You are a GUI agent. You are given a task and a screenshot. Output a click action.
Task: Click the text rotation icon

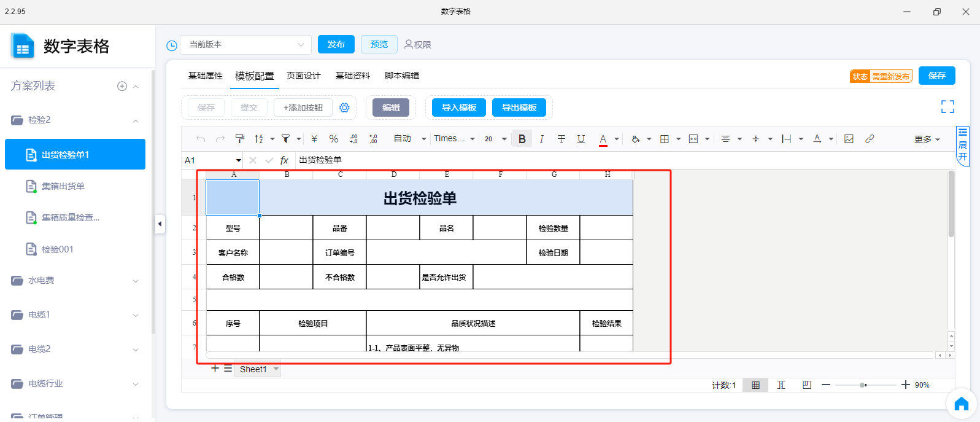pos(817,139)
